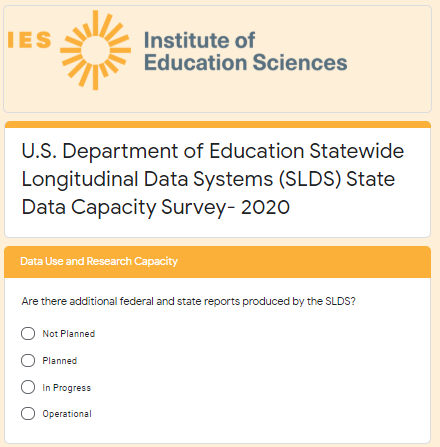This screenshot has height=447, width=440.
Task: Click the SLDS State Data Capacity Survey title
Action: point(213,179)
